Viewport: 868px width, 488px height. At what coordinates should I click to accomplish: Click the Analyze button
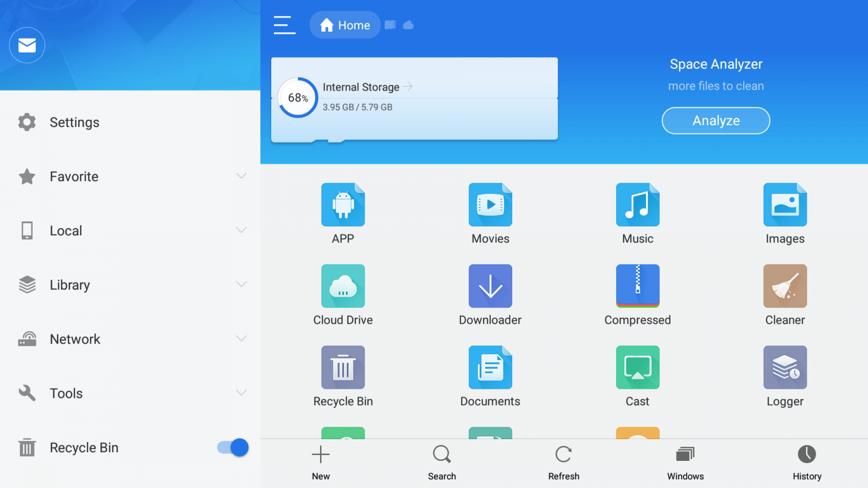coord(716,120)
